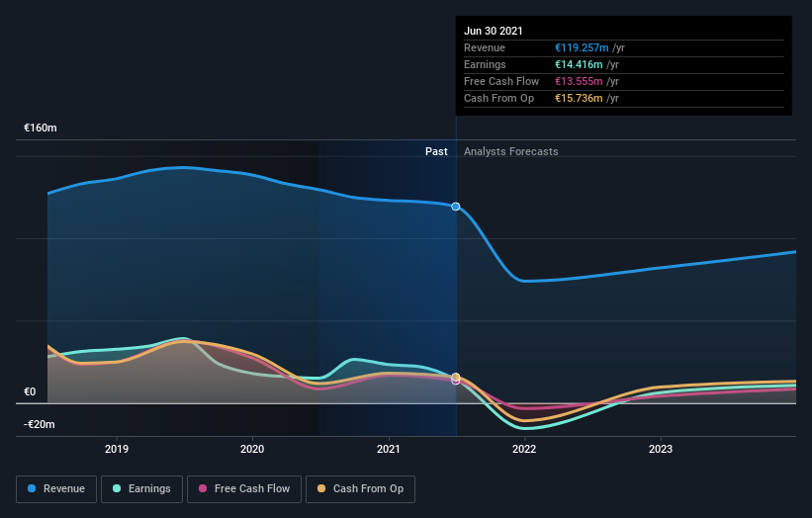Screen dimensions: 812x518
Task: Click the Earnings label in the tooltip
Action: (x=486, y=64)
